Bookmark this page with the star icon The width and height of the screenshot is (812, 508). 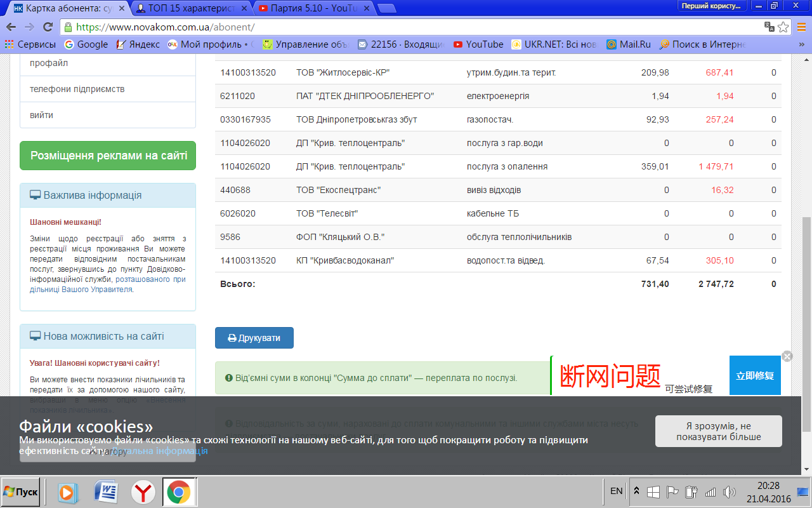(x=783, y=27)
